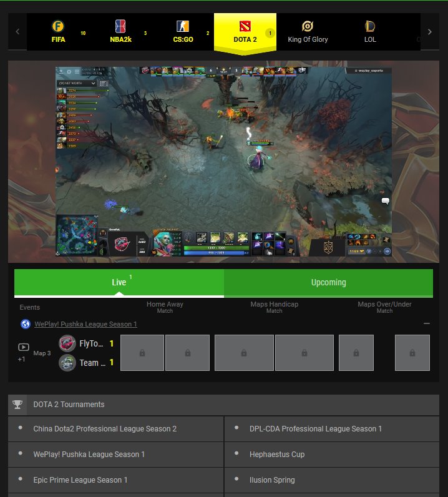
Task: Click the first locked Maps Handicap odds button
Action: pyautogui.click(x=244, y=353)
